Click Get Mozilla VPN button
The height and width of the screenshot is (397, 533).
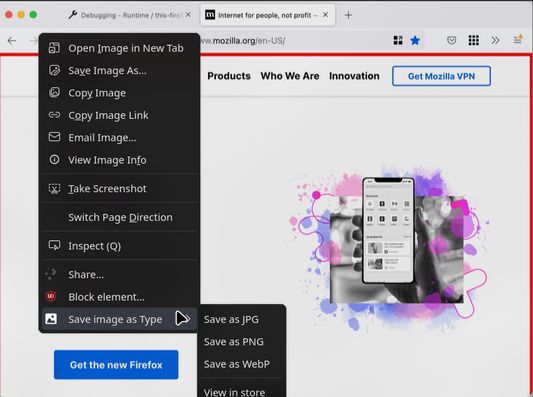(x=441, y=76)
